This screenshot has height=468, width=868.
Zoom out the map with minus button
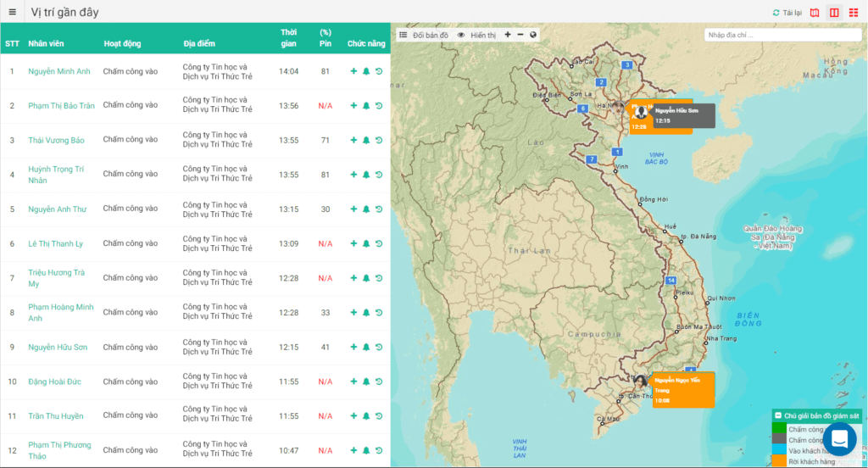coord(520,35)
